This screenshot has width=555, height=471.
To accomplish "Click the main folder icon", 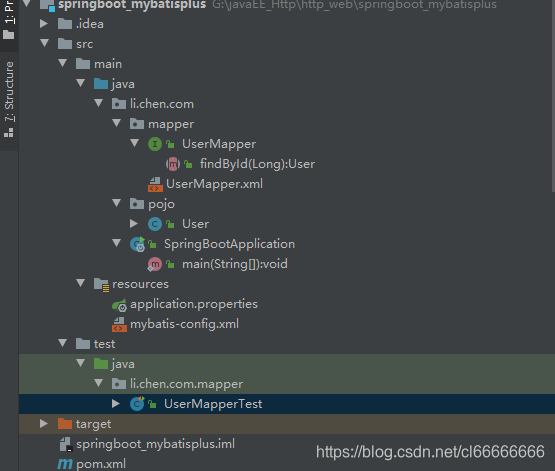I will 83,64.
